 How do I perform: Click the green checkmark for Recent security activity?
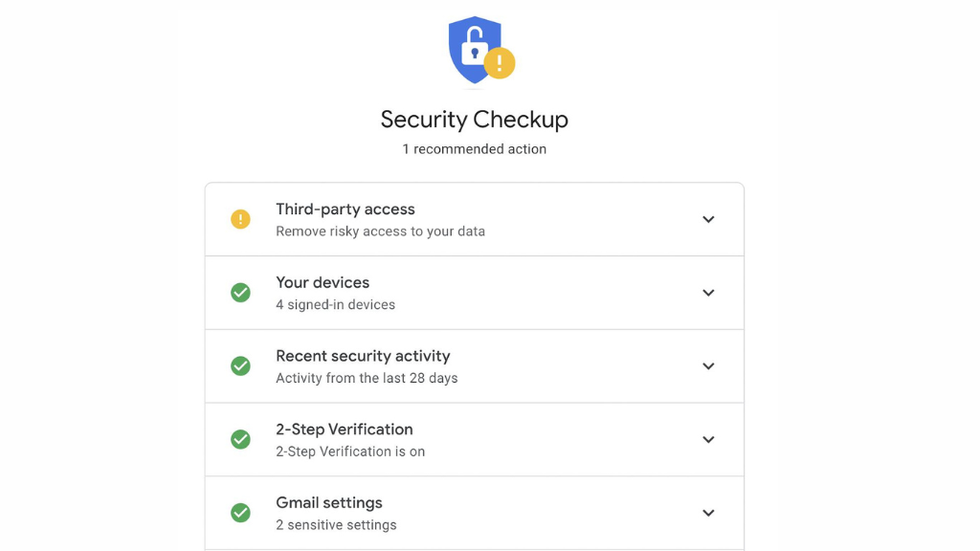(x=240, y=366)
